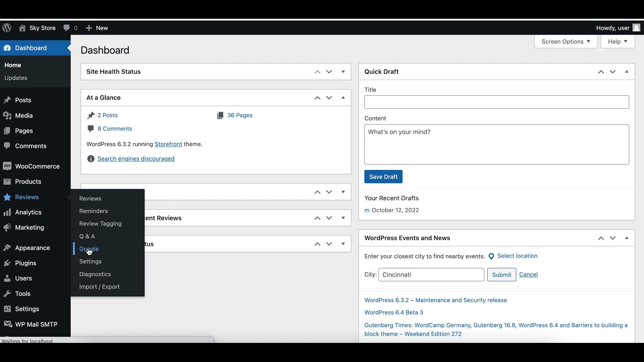644x362 pixels.
Task: Open Import / Export submenu item
Action: 99,287
